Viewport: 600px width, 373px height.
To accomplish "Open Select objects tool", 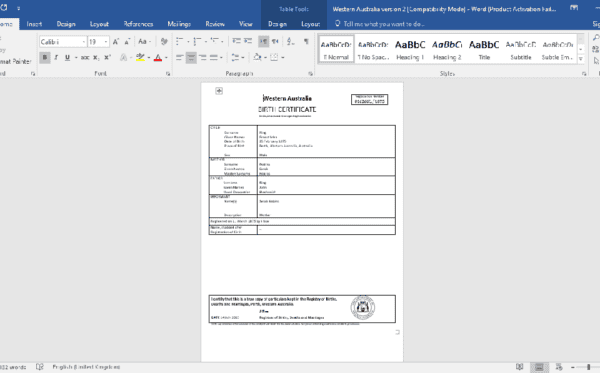I will [x=596, y=61].
